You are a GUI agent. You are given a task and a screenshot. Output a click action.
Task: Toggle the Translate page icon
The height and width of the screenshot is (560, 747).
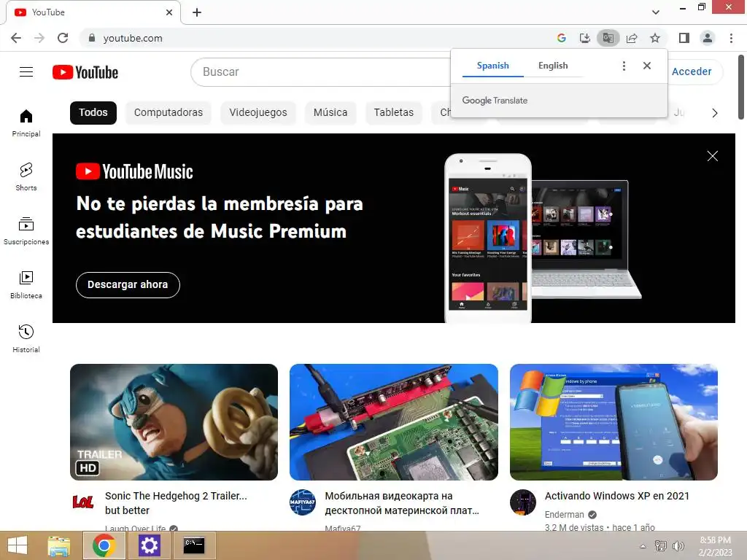click(608, 38)
